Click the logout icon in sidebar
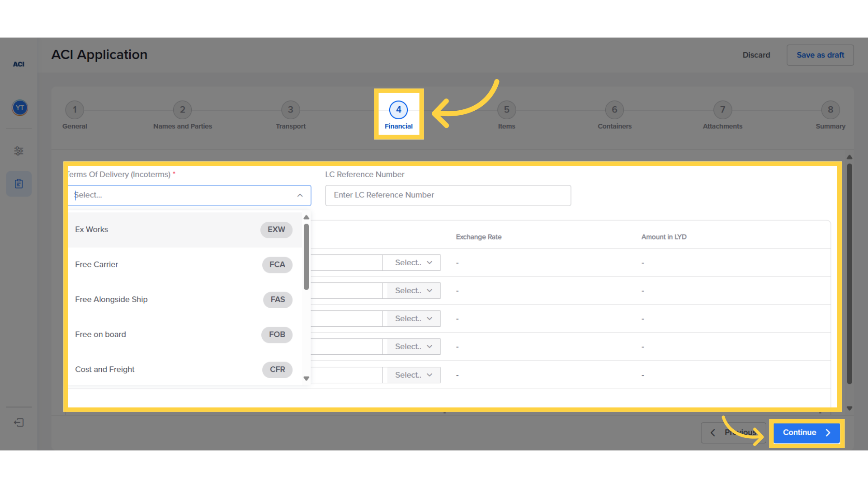Viewport: 868px width, 488px height. 19,422
